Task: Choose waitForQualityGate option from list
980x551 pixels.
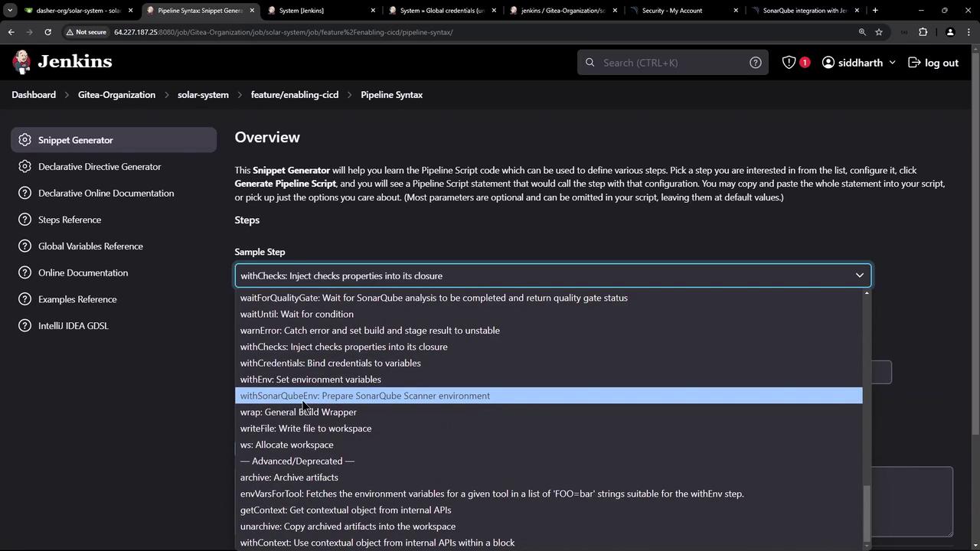Action: 433,298
